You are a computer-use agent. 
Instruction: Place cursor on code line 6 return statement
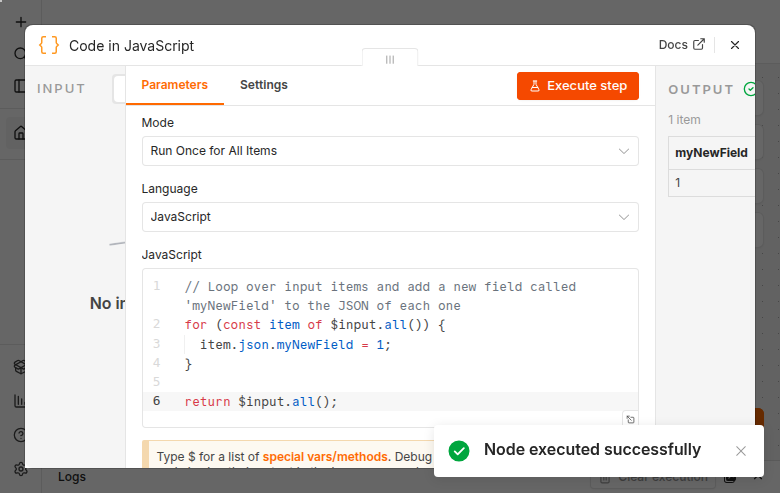click(261, 401)
